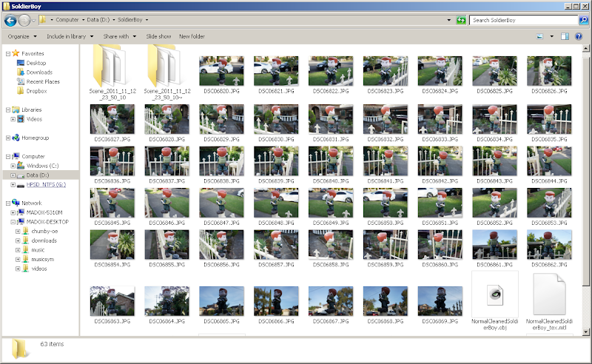Open the address bar history dropdown
The height and width of the screenshot is (364, 592).
click(x=449, y=20)
